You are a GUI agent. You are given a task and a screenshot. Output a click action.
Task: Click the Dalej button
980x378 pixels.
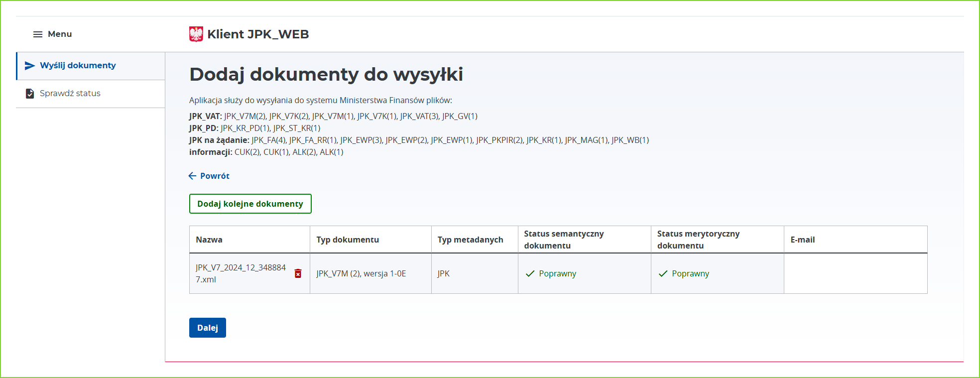point(208,328)
